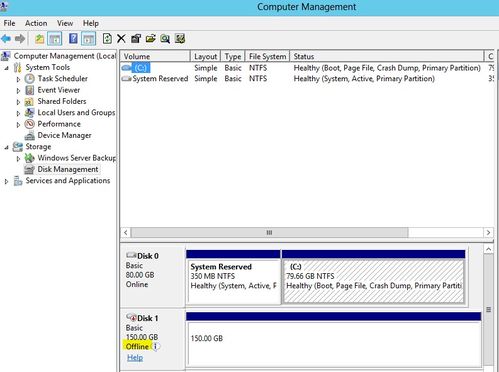Expand Services and Applications node
Image resolution: width=499 pixels, height=372 pixels.
tap(6, 181)
